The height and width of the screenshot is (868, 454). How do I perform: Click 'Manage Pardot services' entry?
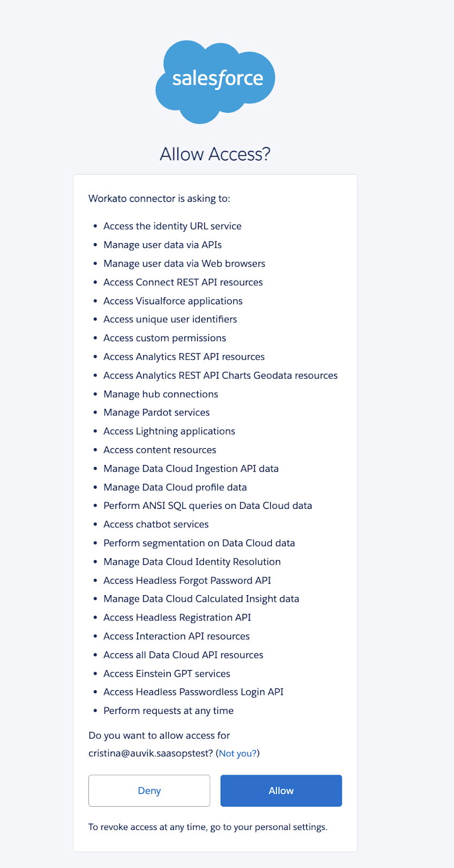(157, 412)
